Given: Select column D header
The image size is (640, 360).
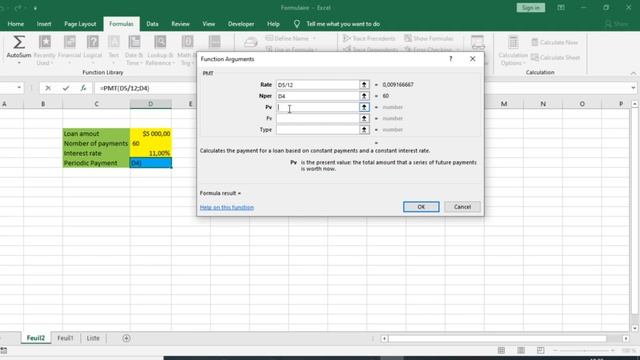Looking at the screenshot, I should [x=151, y=104].
